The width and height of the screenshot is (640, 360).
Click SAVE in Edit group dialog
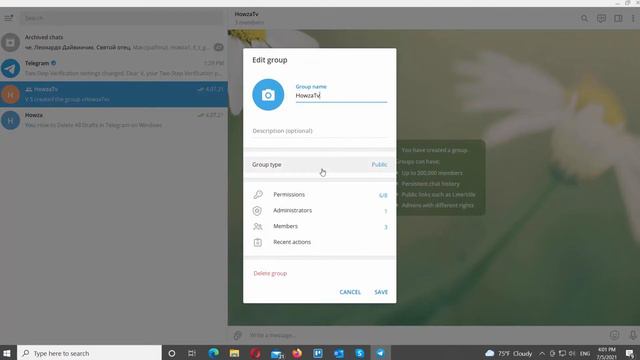point(381,292)
